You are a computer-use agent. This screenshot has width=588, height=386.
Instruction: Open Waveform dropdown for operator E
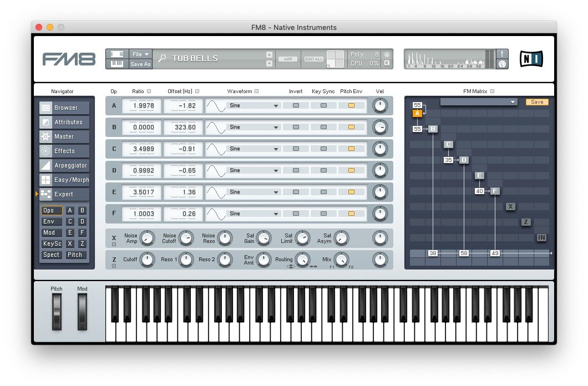coord(254,192)
